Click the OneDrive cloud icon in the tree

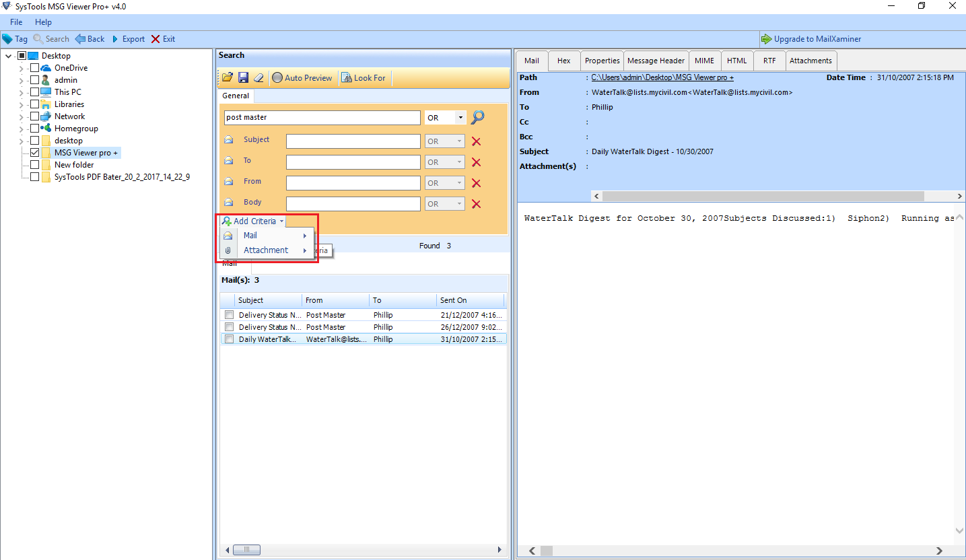coord(46,68)
